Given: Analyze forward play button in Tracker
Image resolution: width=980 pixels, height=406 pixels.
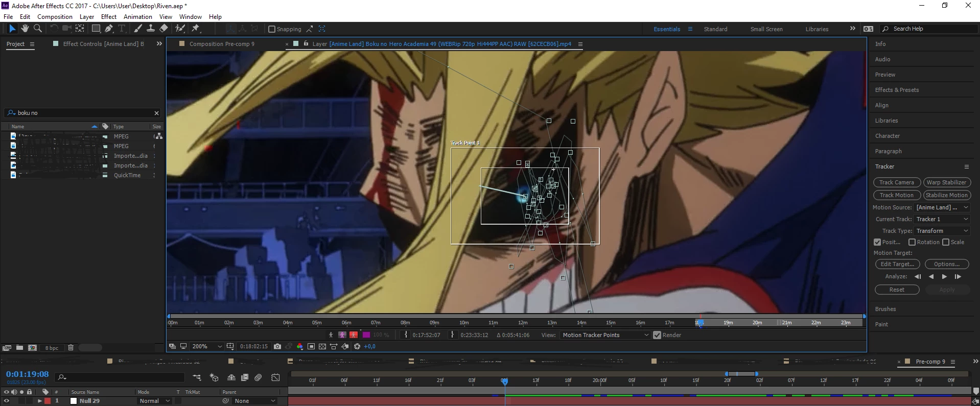Looking at the screenshot, I should [x=944, y=276].
